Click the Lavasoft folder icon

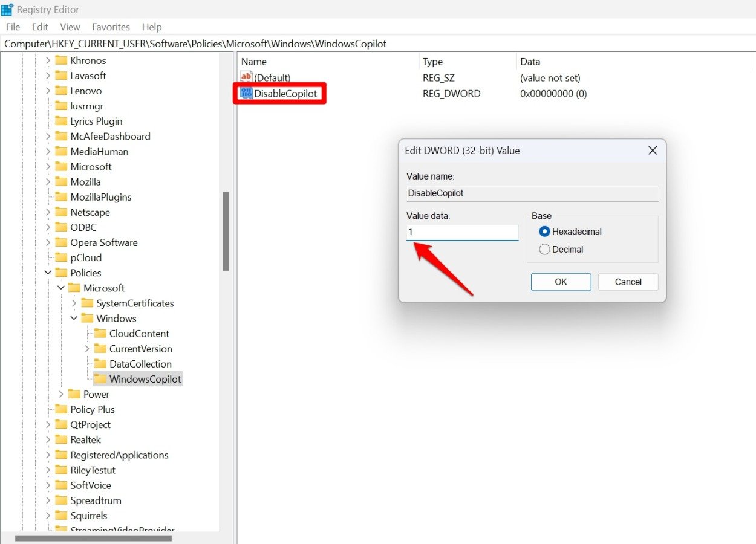(60, 76)
